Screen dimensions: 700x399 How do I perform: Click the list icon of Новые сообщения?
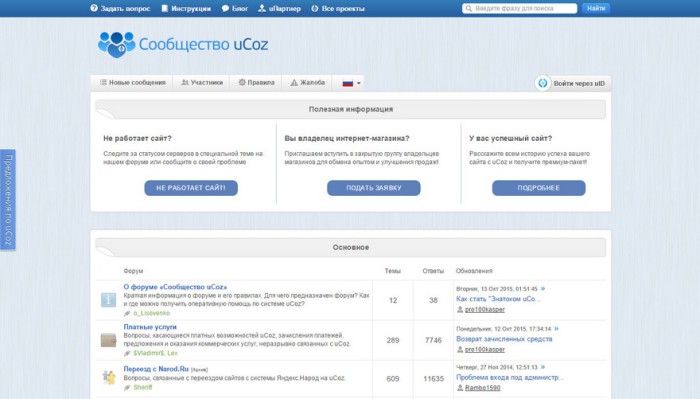pyautogui.click(x=104, y=82)
